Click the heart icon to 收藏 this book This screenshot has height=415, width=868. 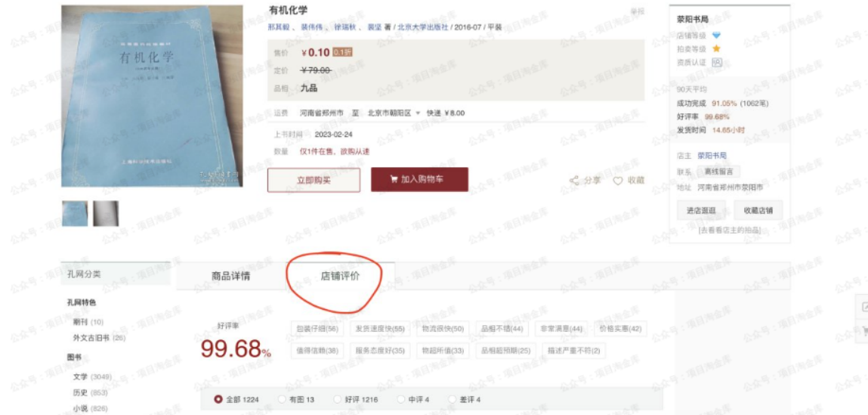618,181
